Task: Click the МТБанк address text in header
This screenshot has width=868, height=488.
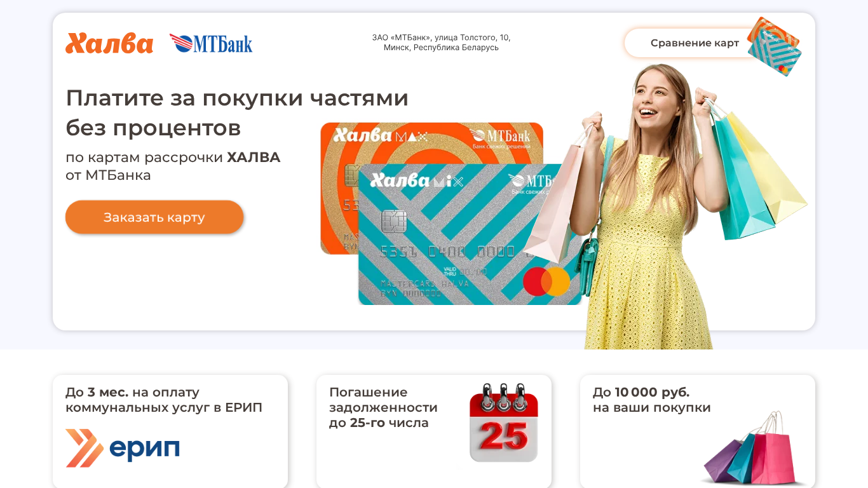Action: [x=442, y=43]
